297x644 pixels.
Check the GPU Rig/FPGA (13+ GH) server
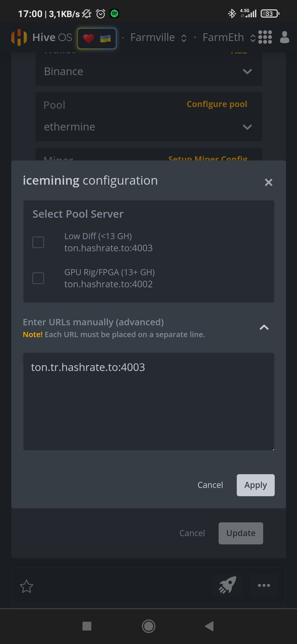pos(38,278)
